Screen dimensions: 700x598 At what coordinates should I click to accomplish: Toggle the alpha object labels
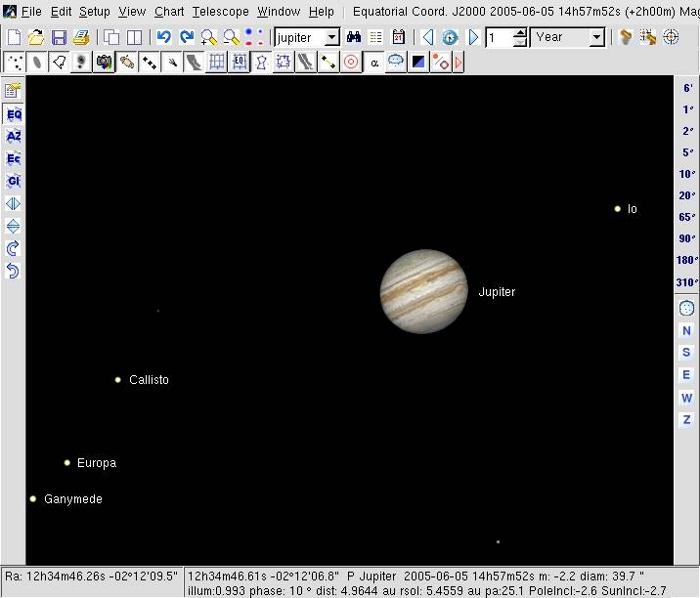tap(374, 63)
